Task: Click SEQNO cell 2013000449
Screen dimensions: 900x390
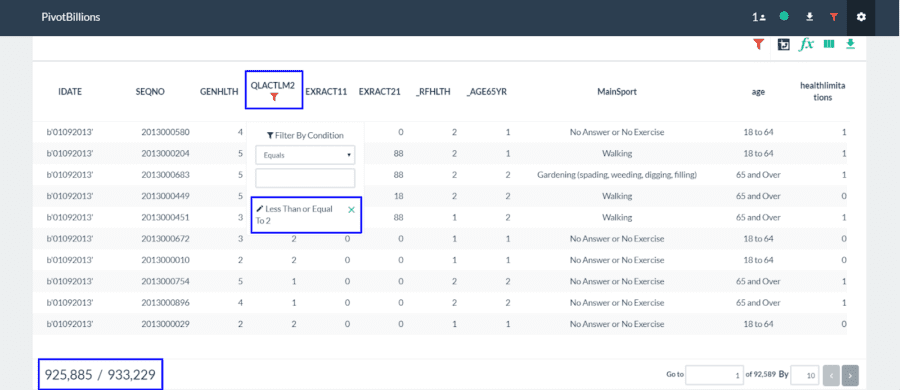Action: point(165,196)
